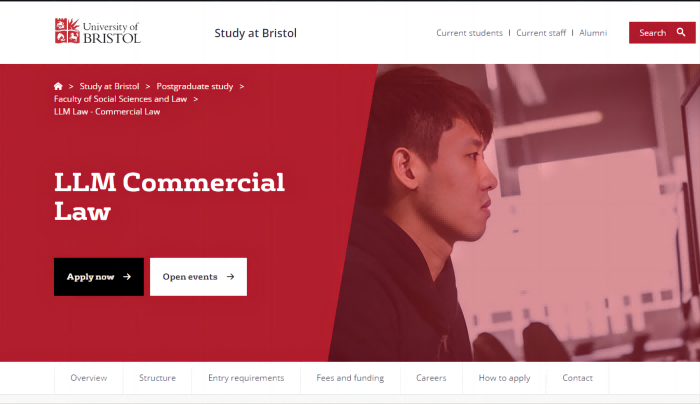Select Study at Bristol breadcrumb link
Screen dimensions: 700x404
[x=109, y=86]
